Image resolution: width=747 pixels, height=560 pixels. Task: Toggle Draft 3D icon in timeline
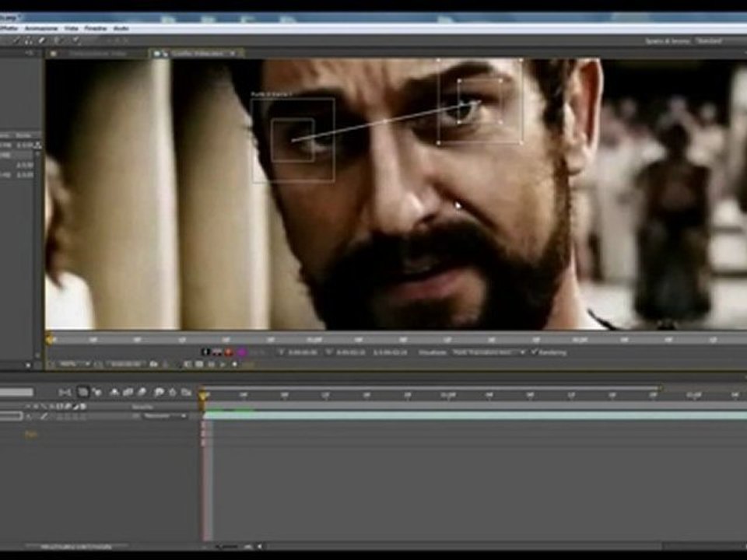pyautogui.click(x=98, y=392)
